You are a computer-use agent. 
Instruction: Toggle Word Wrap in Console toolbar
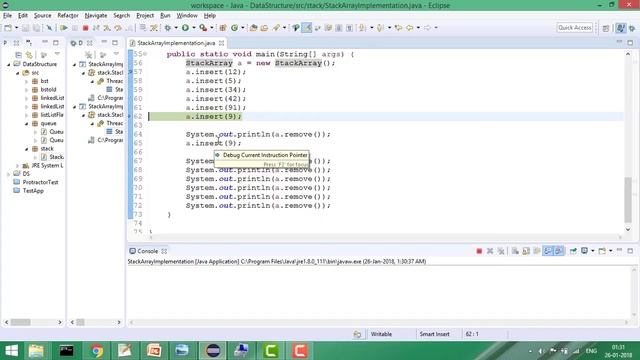pyautogui.click(x=537, y=251)
